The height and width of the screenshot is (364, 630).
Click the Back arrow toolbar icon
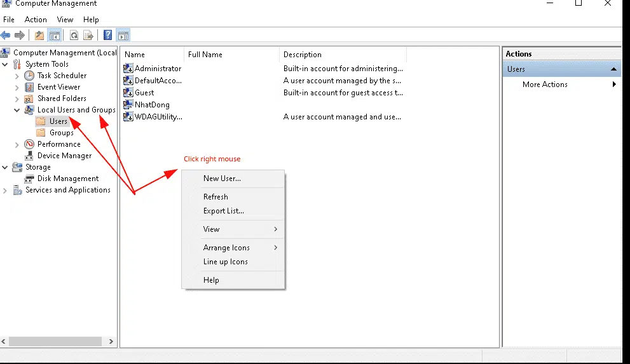coord(6,36)
